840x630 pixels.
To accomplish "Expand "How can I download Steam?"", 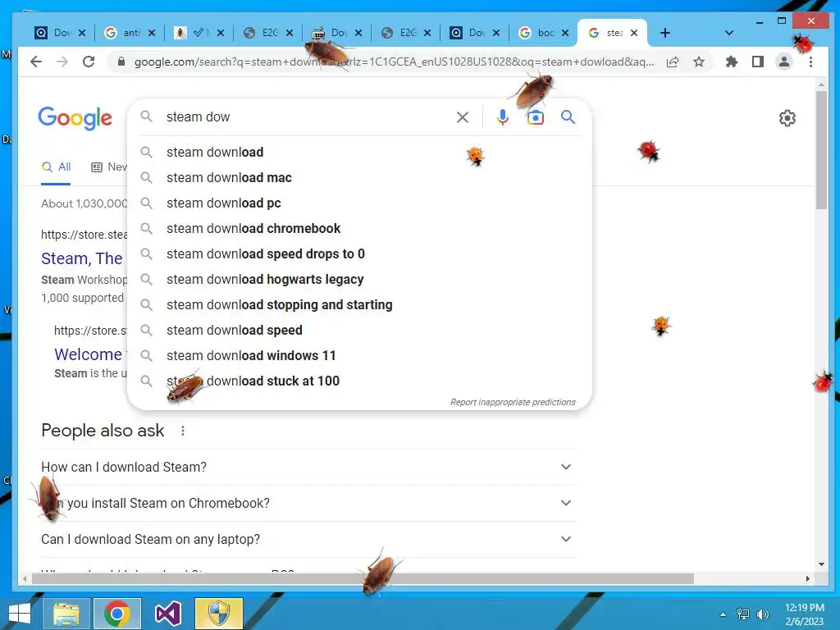I will pos(309,467).
